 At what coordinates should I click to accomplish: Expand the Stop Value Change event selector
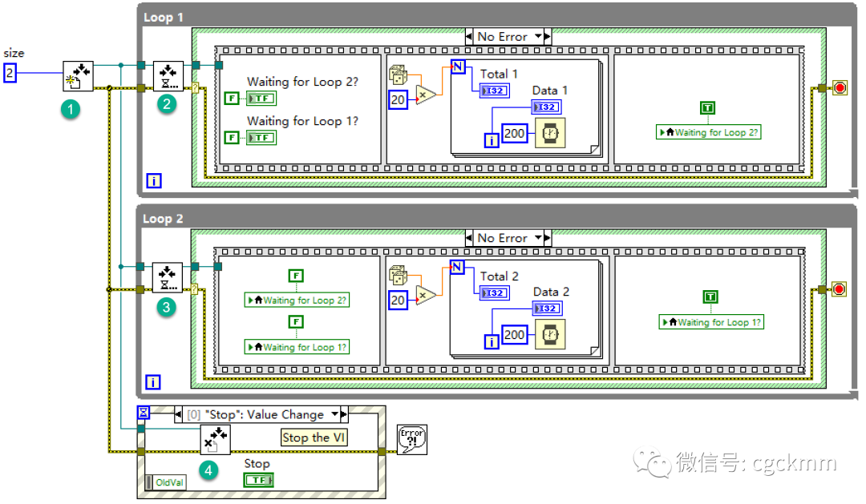334,414
